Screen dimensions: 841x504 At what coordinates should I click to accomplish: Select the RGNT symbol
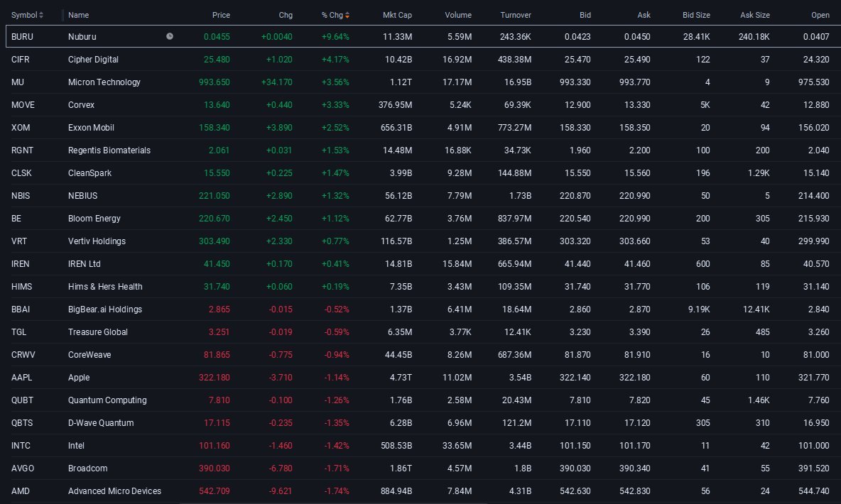pyautogui.click(x=22, y=150)
